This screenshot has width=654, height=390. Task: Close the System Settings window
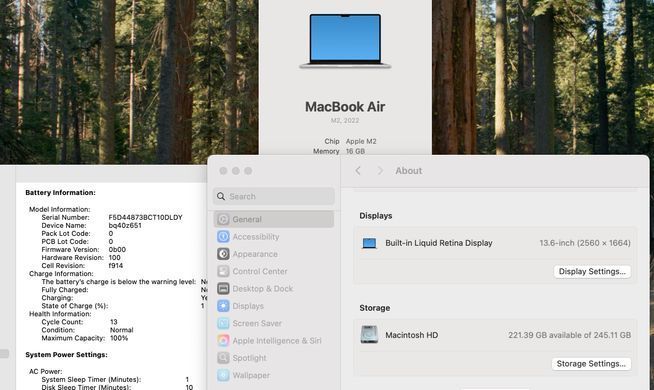(x=223, y=171)
